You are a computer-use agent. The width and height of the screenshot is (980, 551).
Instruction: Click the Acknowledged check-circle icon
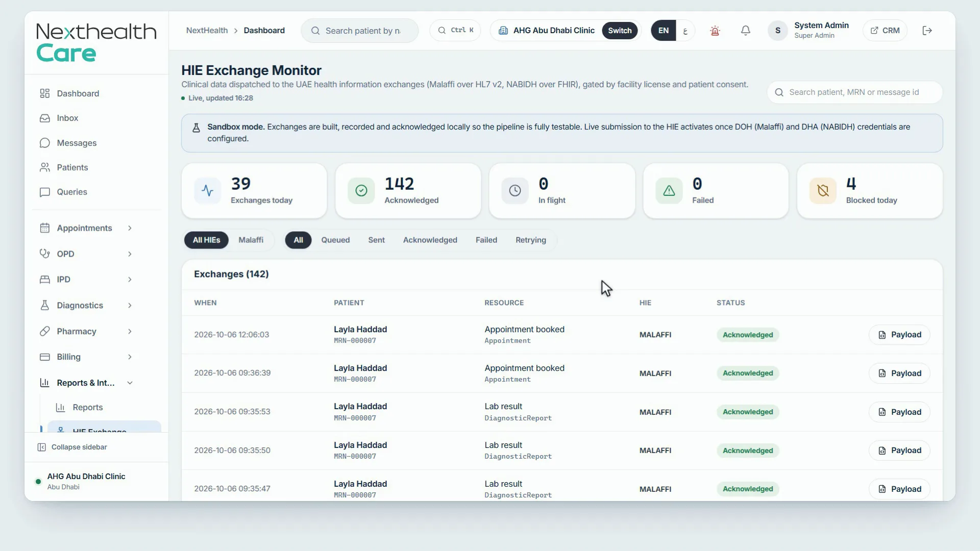(x=361, y=191)
